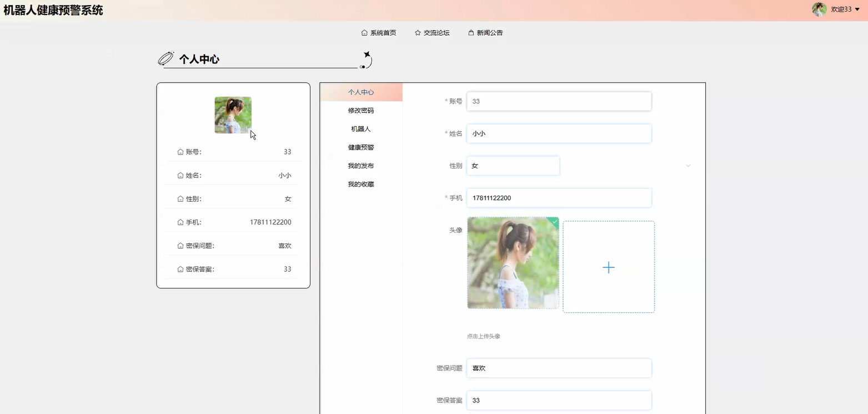Open the 健康预警 section

(x=360, y=147)
